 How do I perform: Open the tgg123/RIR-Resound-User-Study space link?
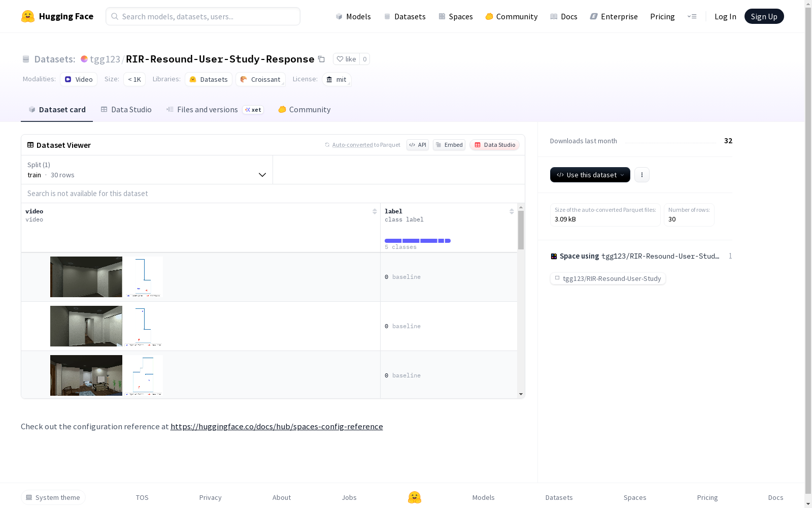[x=608, y=278]
